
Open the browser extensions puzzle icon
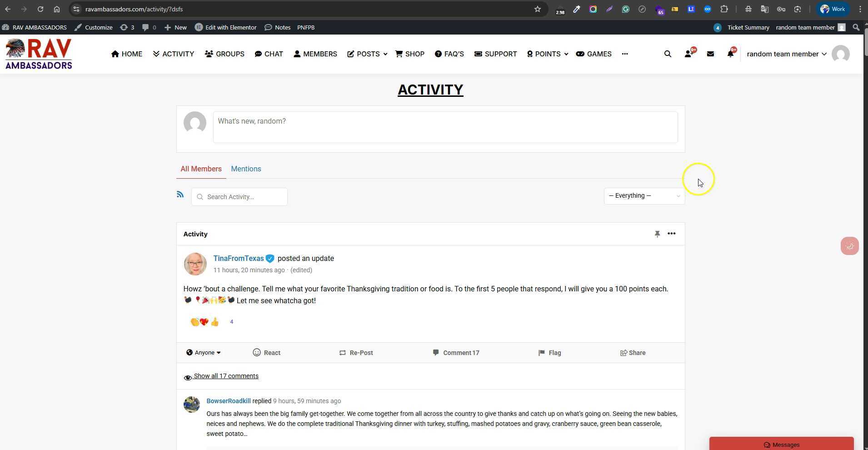click(x=724, y=9)
